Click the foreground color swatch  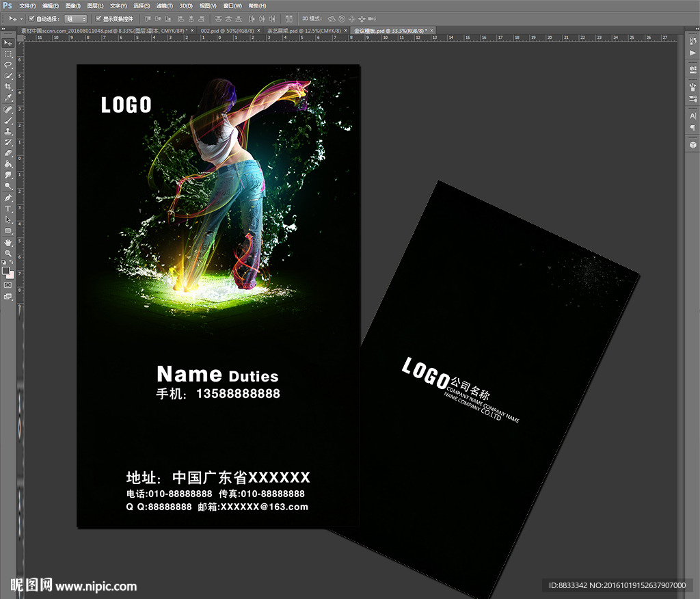pos(5,271)
